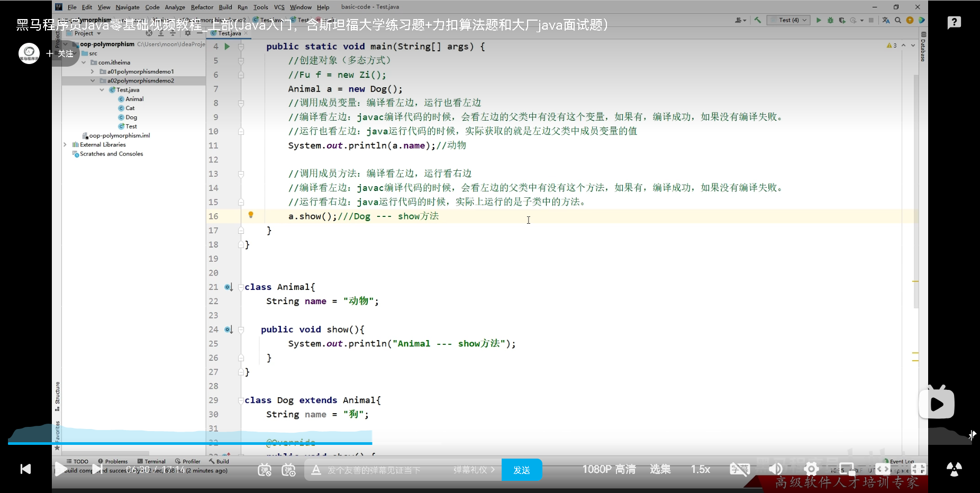
Task: Collapse the Test.java tree node
Action: pos(102,90)
